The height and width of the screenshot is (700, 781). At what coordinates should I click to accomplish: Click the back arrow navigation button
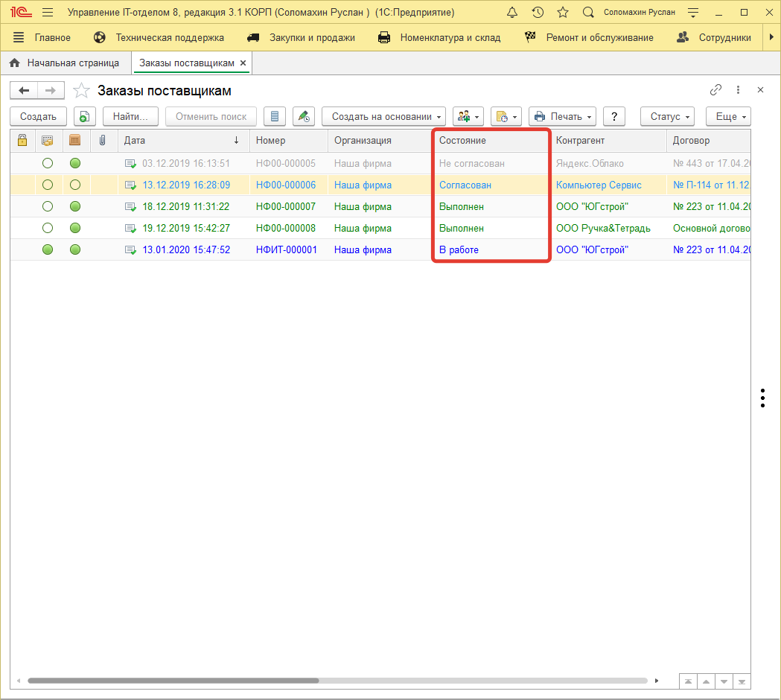(x=24, y=91)
